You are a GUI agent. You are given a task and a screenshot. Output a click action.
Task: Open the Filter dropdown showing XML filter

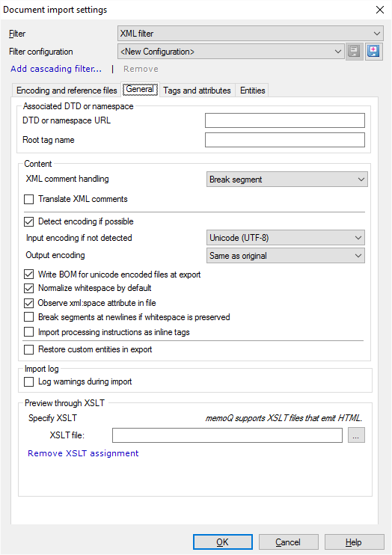coord(251,34)
